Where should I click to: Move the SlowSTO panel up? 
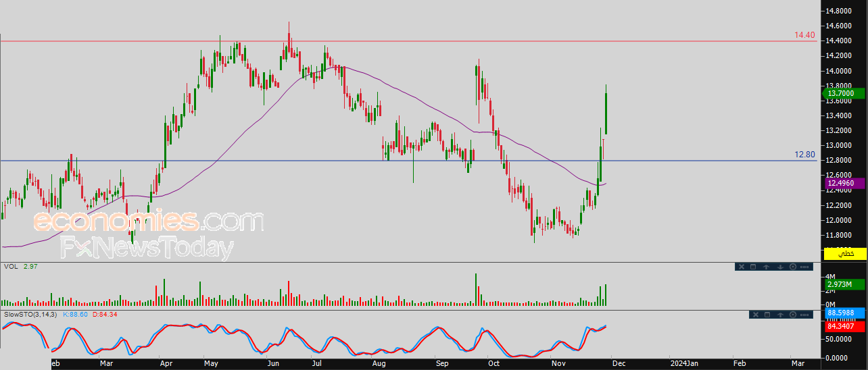[780, 315]
